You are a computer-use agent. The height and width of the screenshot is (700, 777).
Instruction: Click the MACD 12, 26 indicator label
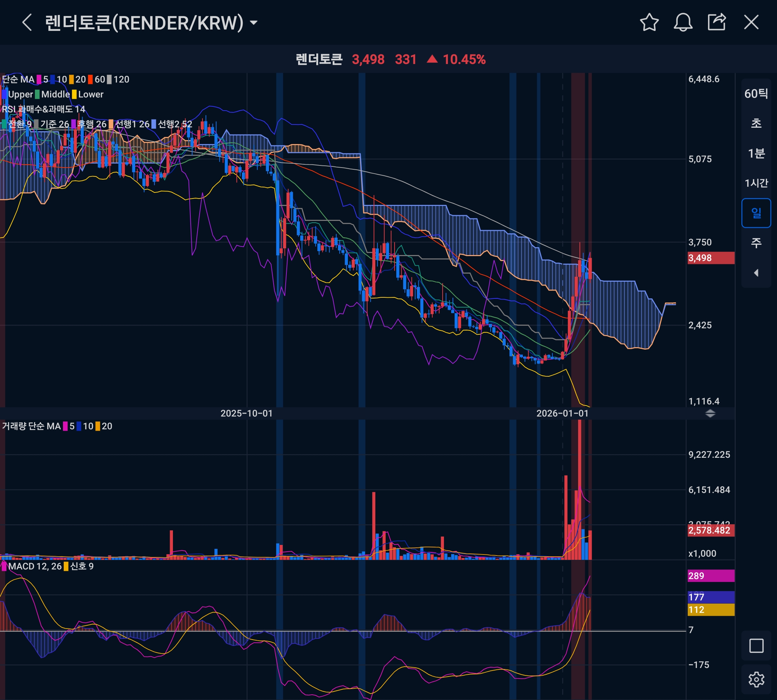coord(35,566)
